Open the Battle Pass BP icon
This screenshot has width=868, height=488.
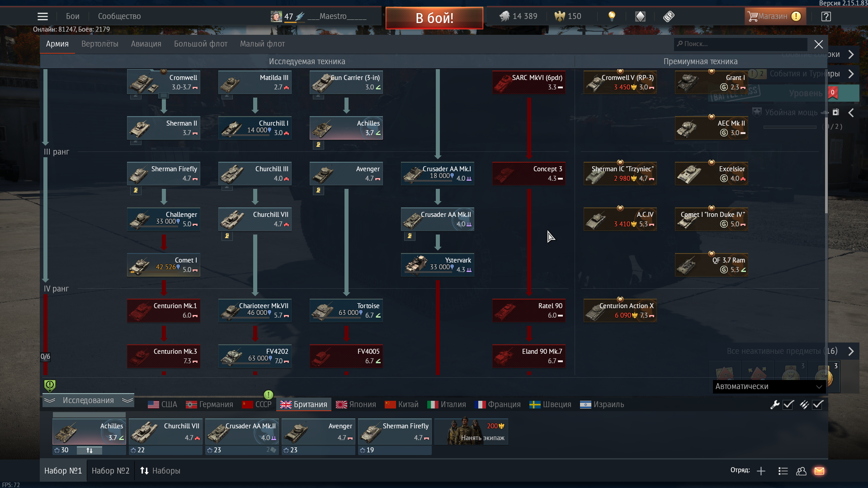pos(669,16)
